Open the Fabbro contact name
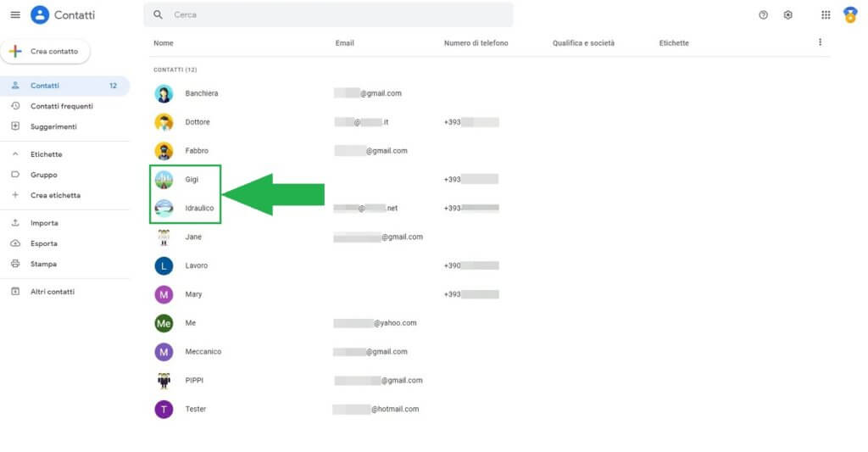The width and height of the screenshot is (868, 452). [197, 151]
